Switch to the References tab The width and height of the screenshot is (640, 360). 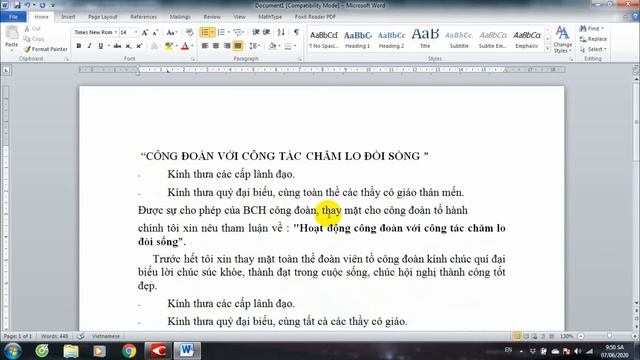pyautogui.click(x=144, y=17)
